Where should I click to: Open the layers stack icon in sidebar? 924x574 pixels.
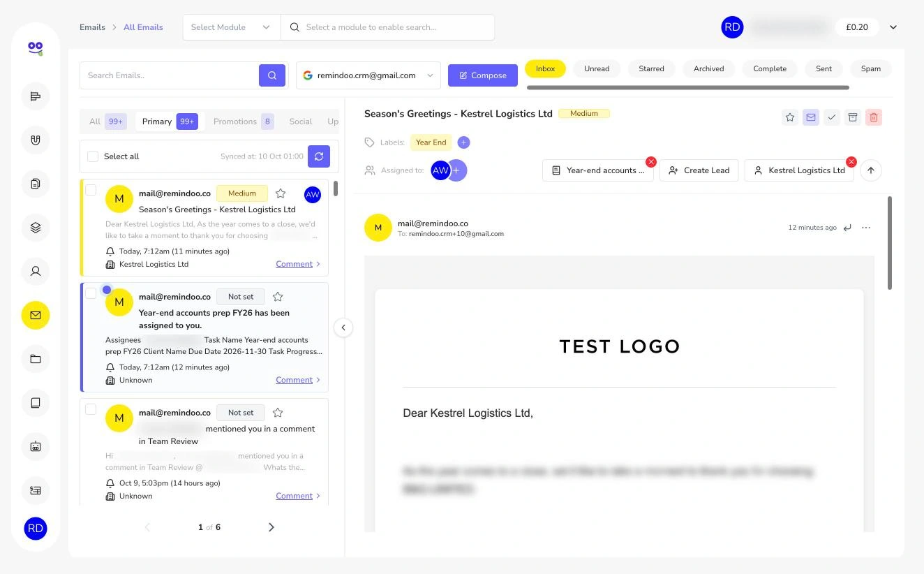click(36, 227)
